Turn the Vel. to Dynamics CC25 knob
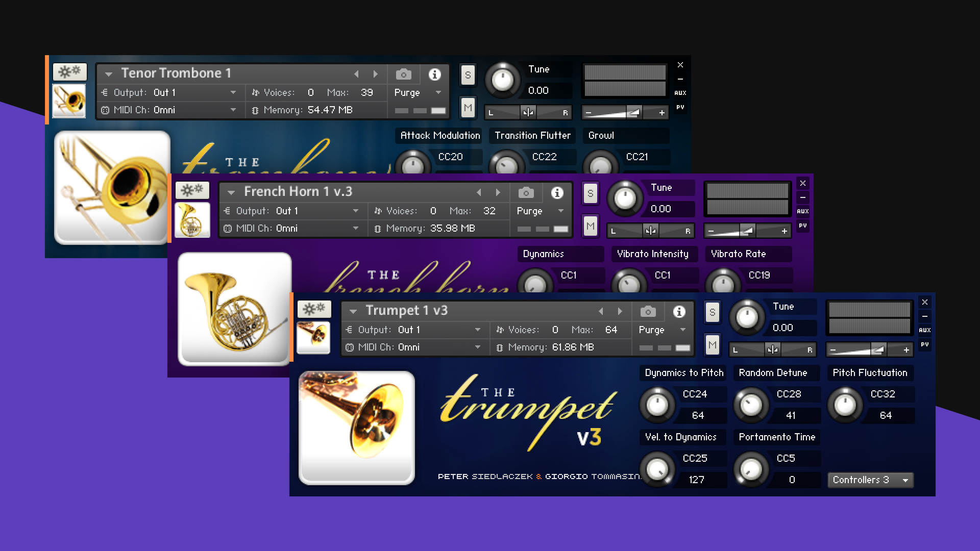Image resolution: width=980 pixels, height=551 pixels. pyautogui.click(x=657, y=469)
